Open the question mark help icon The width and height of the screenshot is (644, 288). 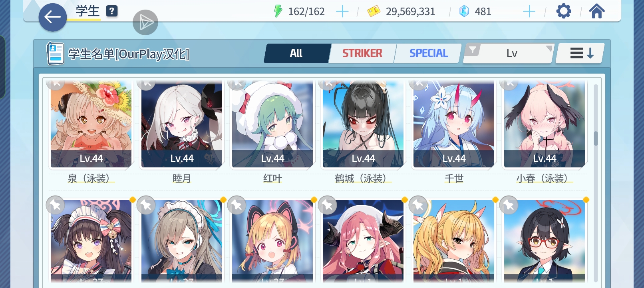click(x=112, y=11)
